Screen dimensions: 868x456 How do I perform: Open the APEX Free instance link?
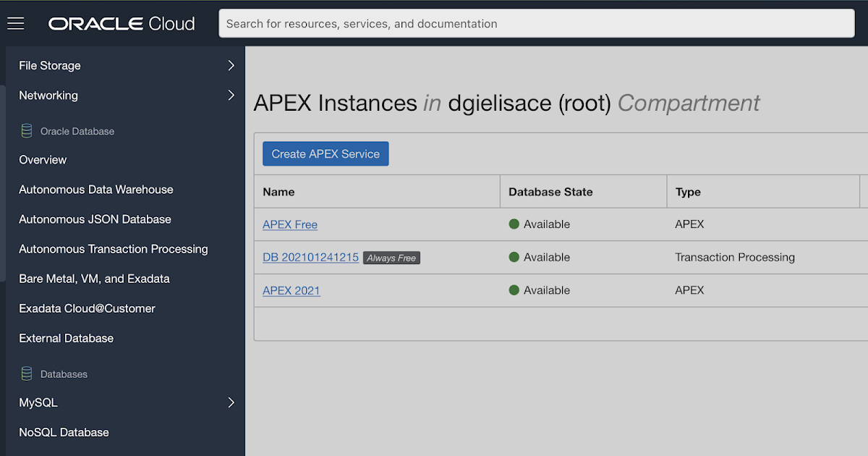(290, 224)
